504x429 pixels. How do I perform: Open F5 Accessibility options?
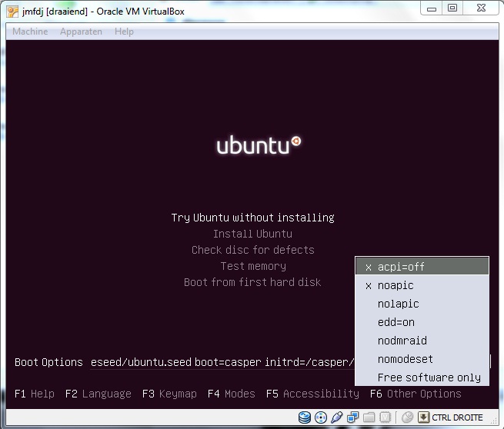point(312,394)
